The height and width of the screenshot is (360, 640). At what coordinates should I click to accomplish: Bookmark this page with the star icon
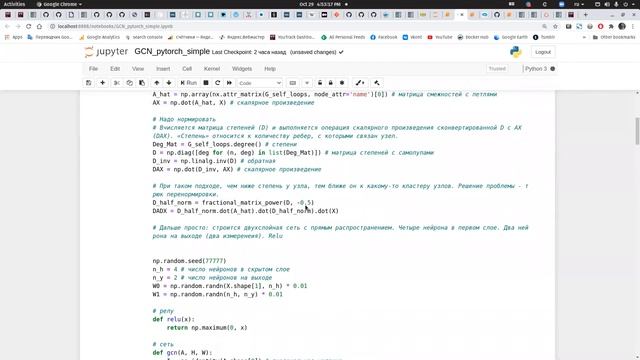pyautogui.click(x=555, y=26)
